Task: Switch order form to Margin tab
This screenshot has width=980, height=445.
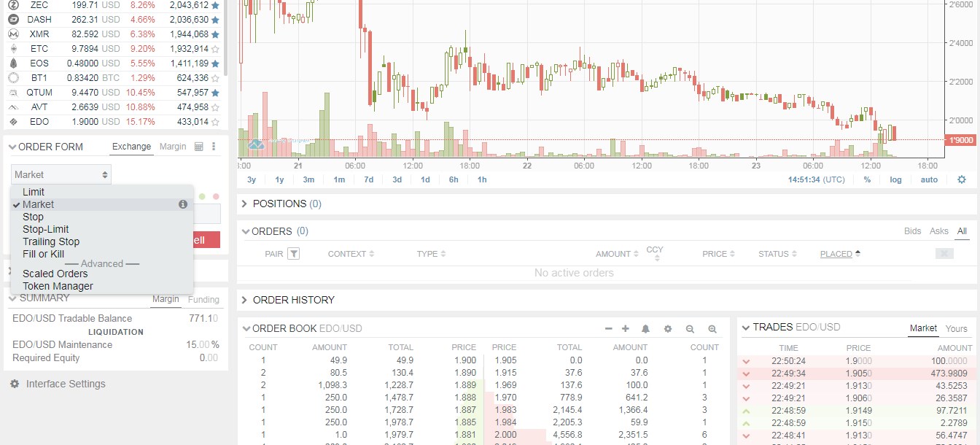Action: pyautogui.click(x=173, y=146)
